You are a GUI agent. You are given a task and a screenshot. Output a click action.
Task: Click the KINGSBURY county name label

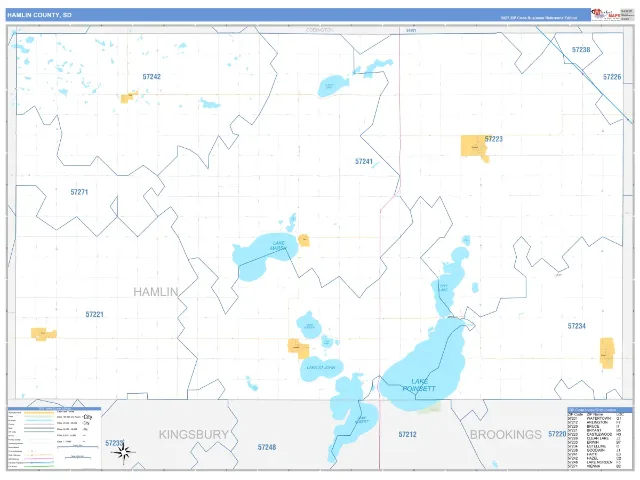(193, 434)
